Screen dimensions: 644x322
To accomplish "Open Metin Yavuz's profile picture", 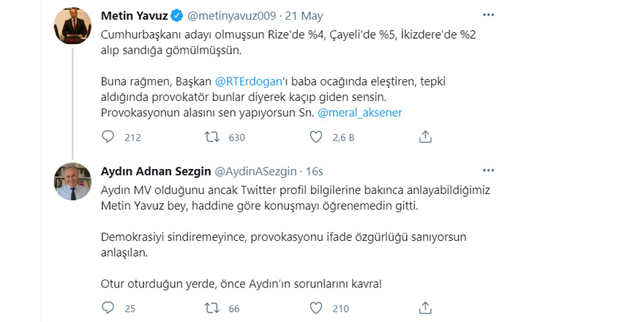I will (x=72, y=27).
